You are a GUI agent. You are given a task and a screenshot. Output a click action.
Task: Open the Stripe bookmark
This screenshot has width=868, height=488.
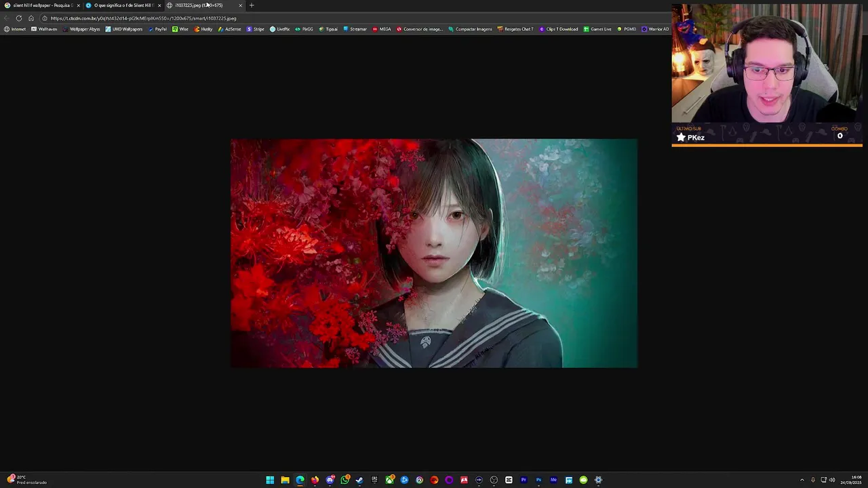point(256,29)
